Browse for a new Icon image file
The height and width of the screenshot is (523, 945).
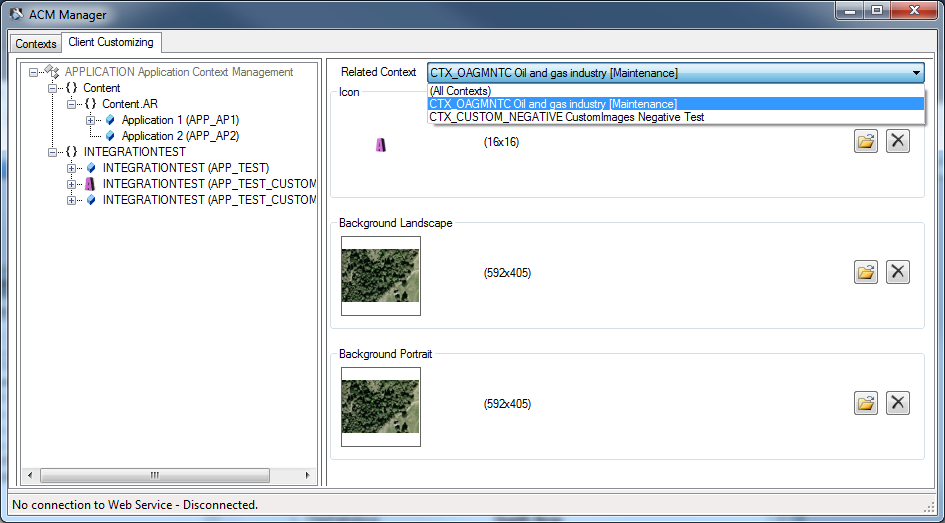point(866,141)
